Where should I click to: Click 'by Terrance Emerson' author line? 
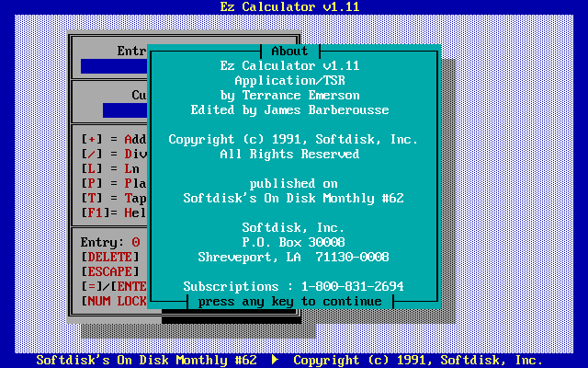click(289, 95)
